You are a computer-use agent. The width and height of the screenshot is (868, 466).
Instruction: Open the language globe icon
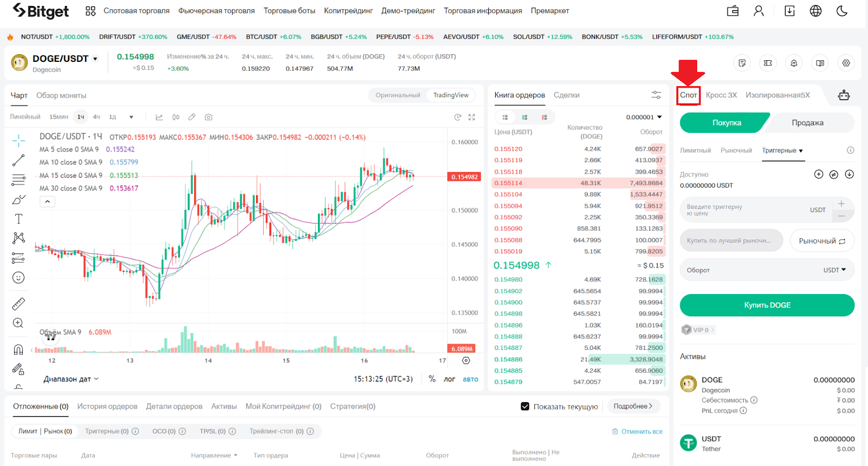click(x=815, y=11)
